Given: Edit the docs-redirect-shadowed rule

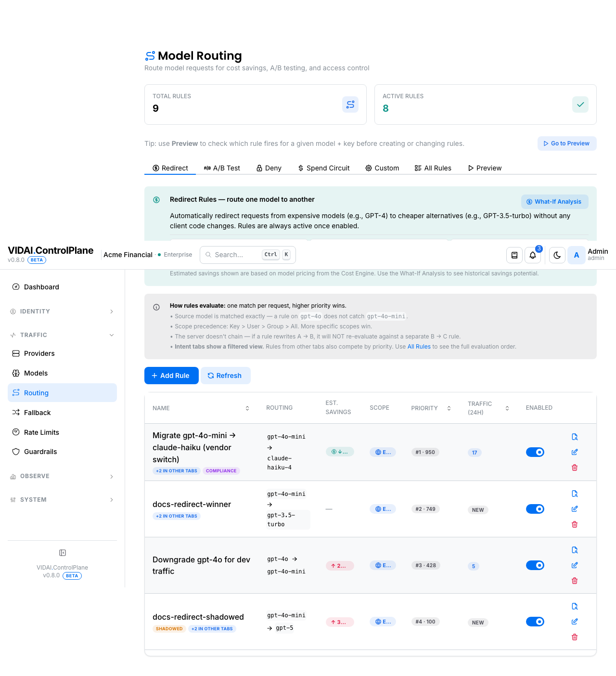Looking at the screenshot, I should [x=575, y=622].
